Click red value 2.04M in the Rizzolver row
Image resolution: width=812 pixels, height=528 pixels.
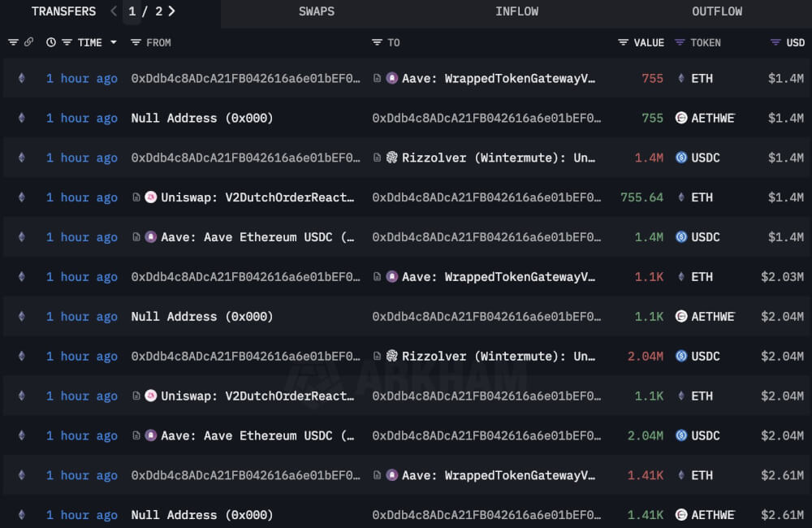tap(646, 356)
